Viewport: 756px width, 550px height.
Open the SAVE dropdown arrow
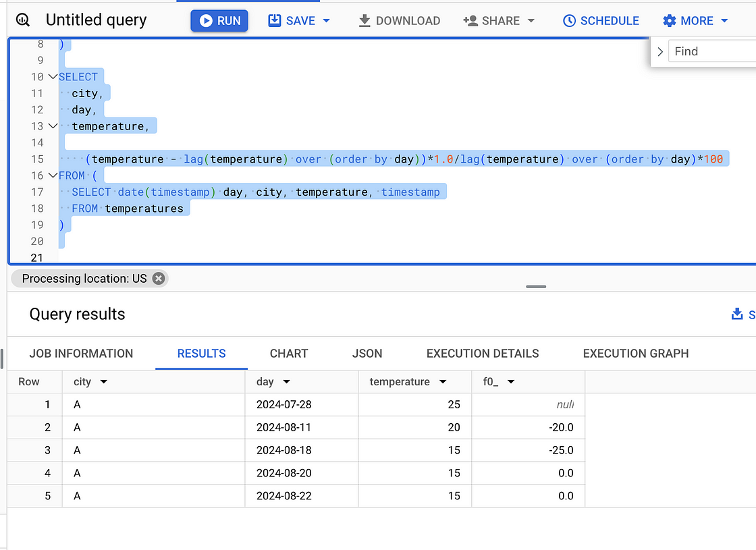(x=327, y=21)
